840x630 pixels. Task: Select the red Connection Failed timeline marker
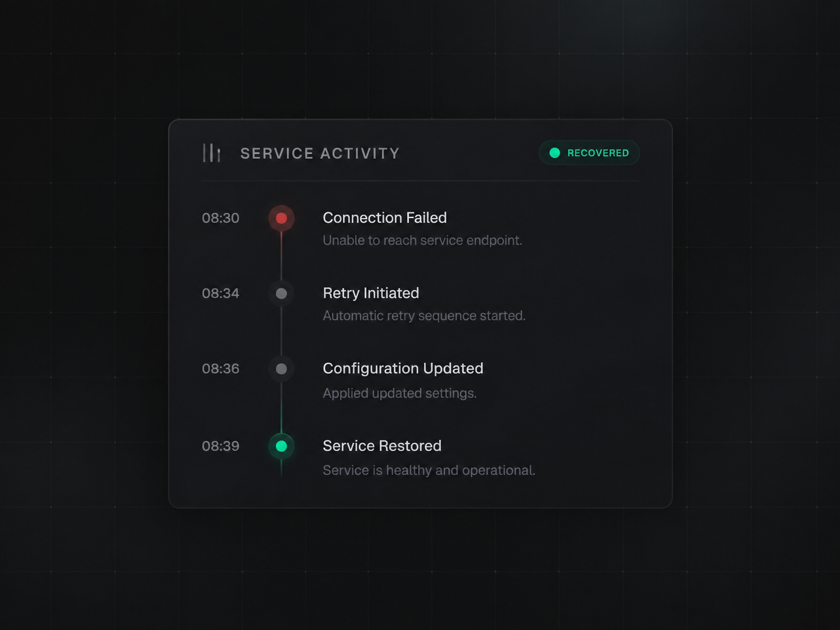[281, 218]
